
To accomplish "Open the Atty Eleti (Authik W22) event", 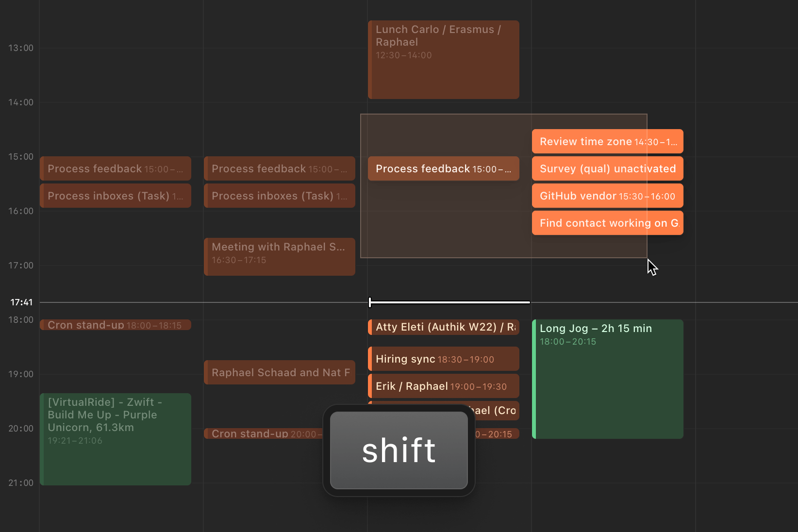I will pyautogui.click(x=444, y=327).
